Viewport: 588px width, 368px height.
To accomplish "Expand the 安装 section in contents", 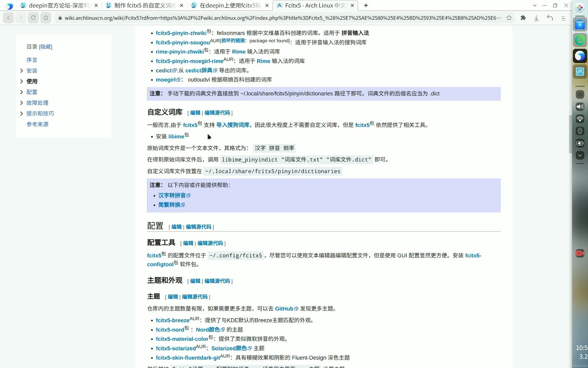I will pyautogui.click(x=21, y=71).
